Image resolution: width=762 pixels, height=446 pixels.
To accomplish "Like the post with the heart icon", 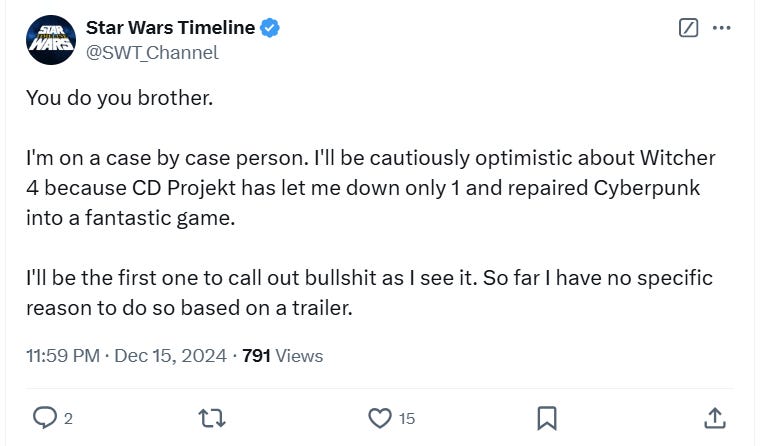I will pyautogui.click(x=379, y=417).
